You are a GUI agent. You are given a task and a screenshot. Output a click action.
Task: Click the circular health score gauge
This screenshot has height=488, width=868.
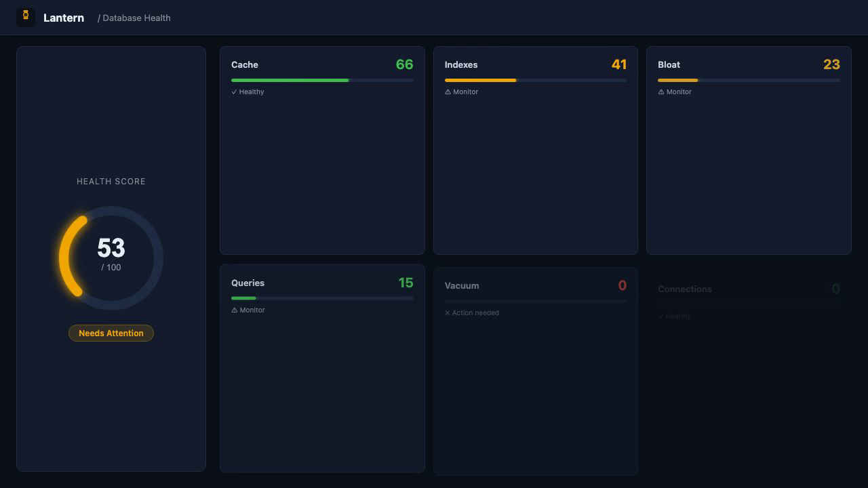111,258
